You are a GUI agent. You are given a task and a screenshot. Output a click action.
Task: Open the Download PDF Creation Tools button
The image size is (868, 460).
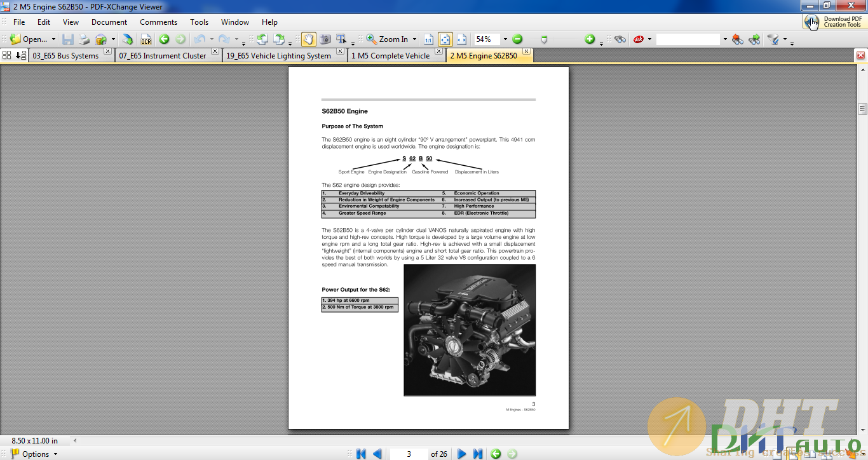(x=834, y=22)
